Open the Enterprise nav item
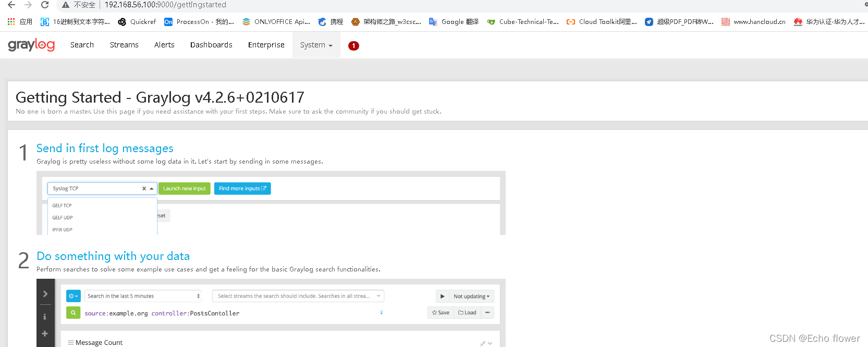The height and width of the screenshot is (347, 868). click(x=266, y=45)
